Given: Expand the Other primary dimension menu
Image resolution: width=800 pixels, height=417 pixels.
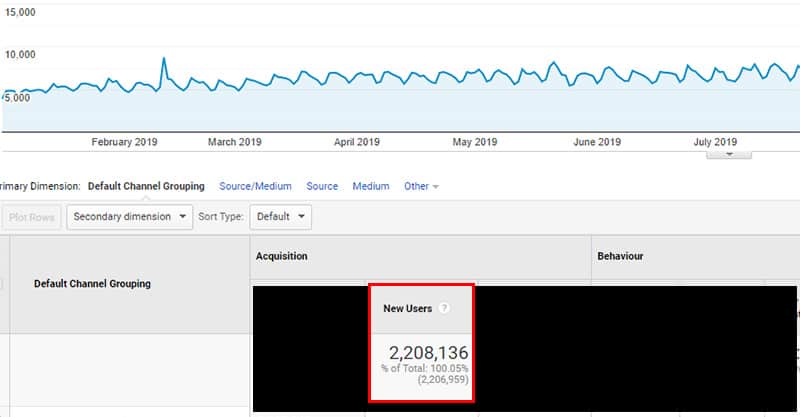Looking at the screenshot, I should click(420, 186).
